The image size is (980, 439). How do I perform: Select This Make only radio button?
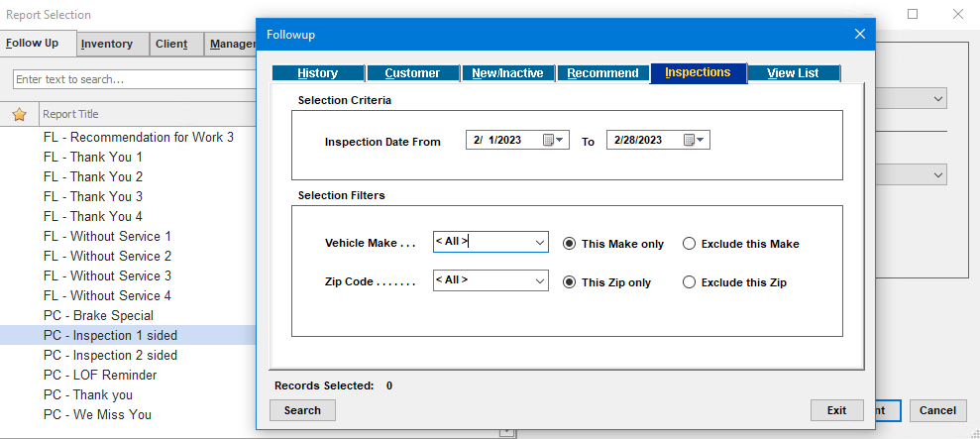pos(569,244)
